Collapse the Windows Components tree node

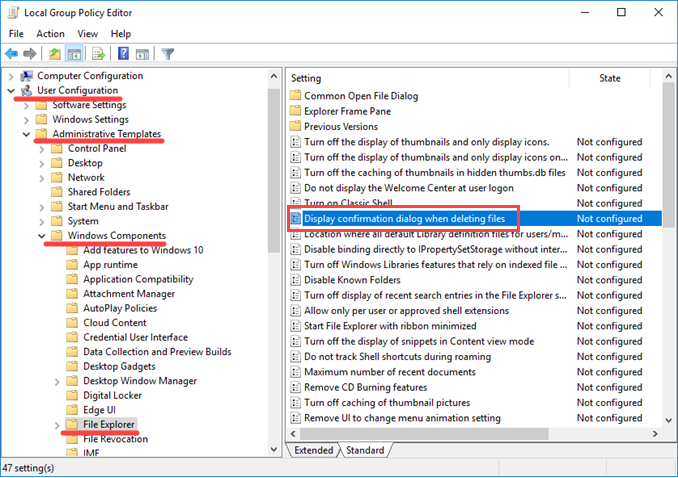coord(26,236)
